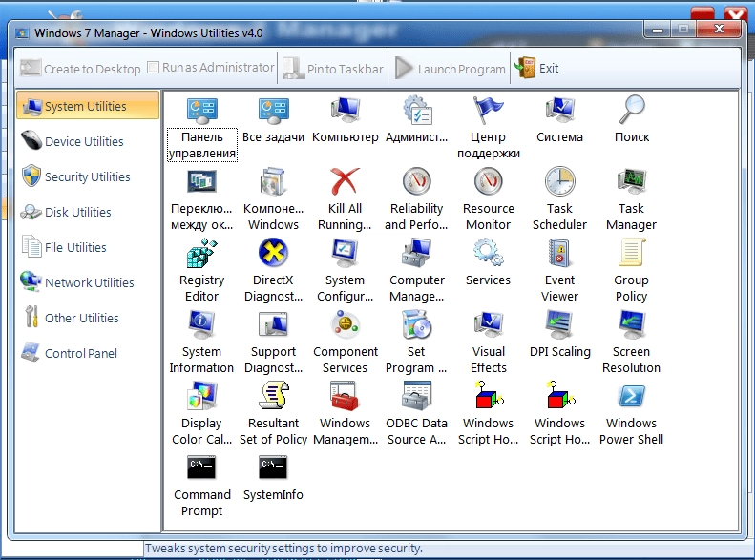This screenshot has height=560, width=755.
Task: Select the Task Scheduler clock icon
Action: pyautogui.click(x=560, y=182)
